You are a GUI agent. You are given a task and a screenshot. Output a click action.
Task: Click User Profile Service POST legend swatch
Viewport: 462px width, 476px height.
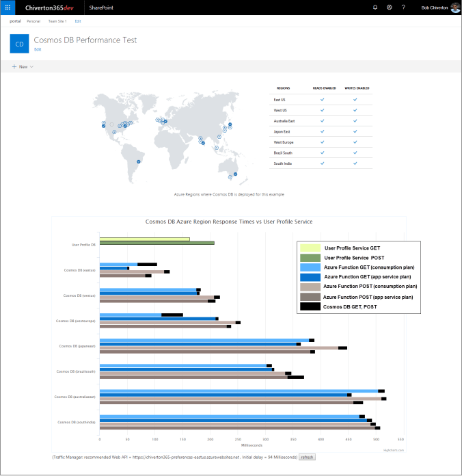[310, 258]
